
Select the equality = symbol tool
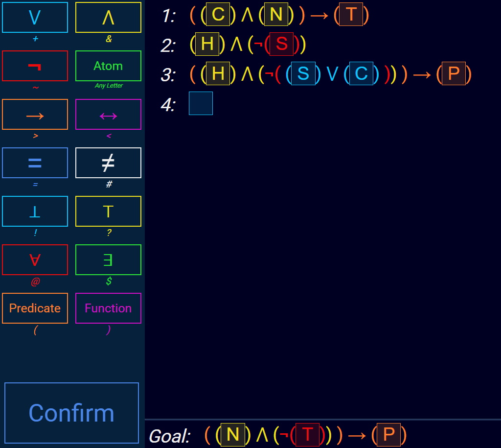point(35,163)
